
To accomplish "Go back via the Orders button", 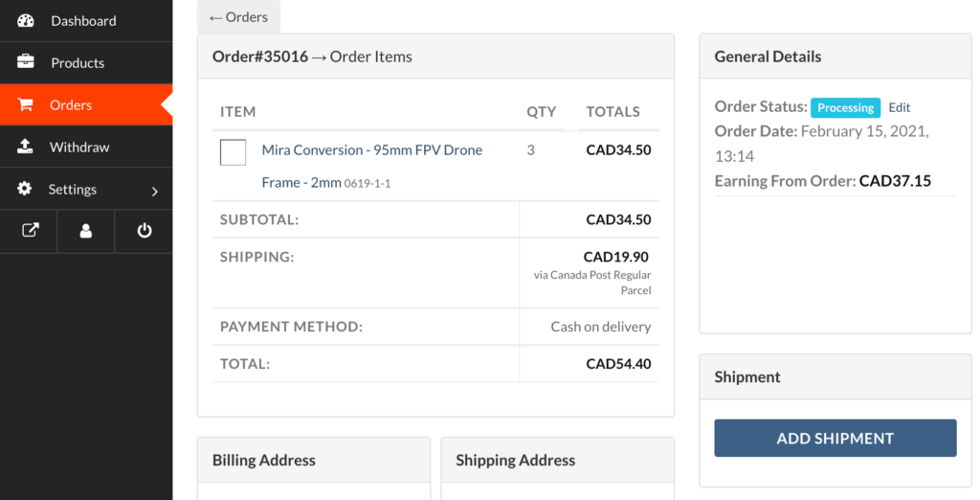I will click(238, 17).
